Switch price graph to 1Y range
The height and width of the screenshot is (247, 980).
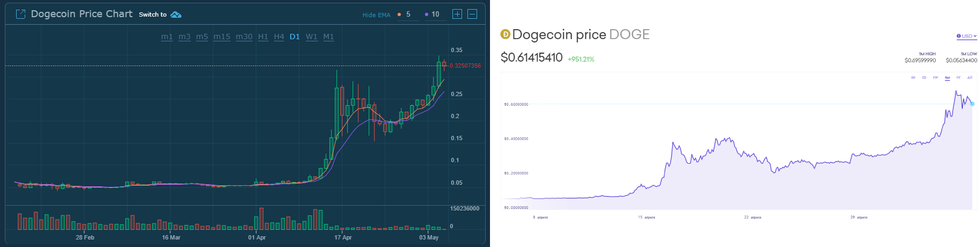click(x=959, y=78)
